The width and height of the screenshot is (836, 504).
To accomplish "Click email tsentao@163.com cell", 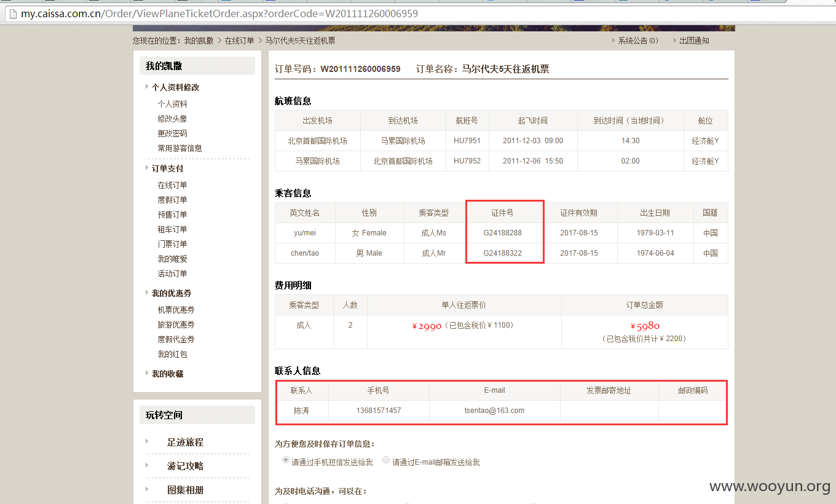I will click(x=495, y=411).
